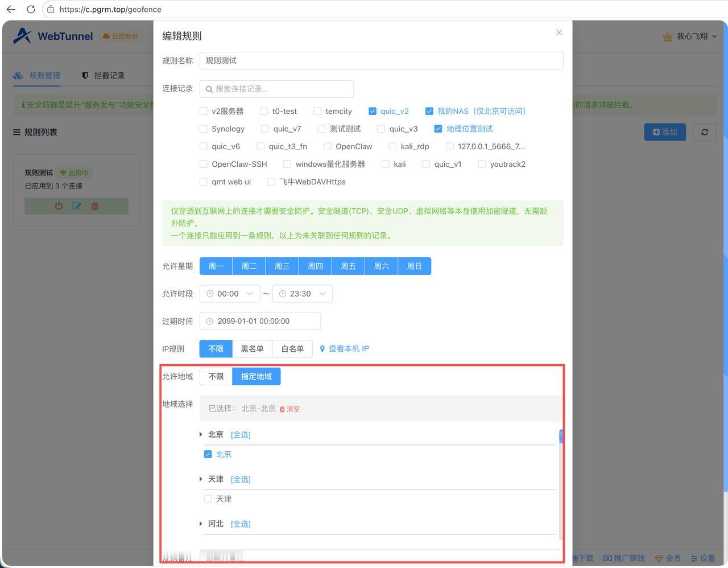Check the v2服务器 checkbox
Image resolution: width=728 pixels, height=568 pixels.
tap(204, 111)
